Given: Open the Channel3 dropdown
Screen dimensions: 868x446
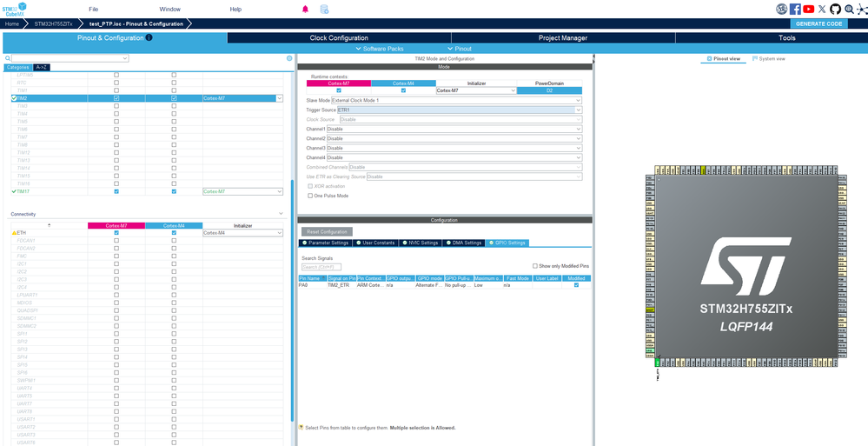Looking at the screenshot, I should 454,148.
